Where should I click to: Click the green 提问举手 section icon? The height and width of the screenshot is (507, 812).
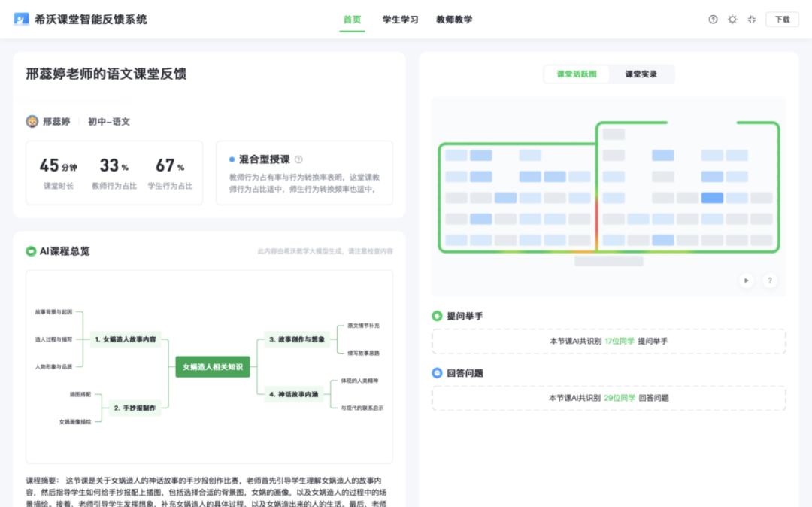point(437,316)
